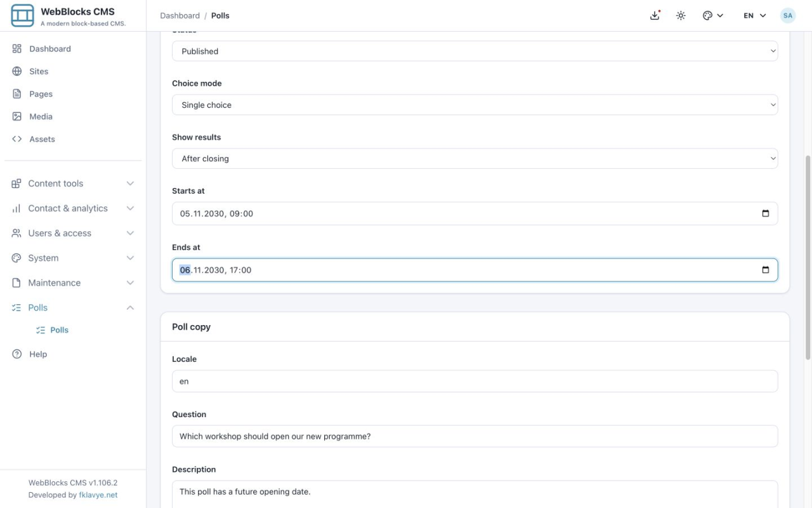The height and width of the screenshot is (508, 812).
Task: Expand the System chevron in the sidebar
Action: [x=130, y=258]
